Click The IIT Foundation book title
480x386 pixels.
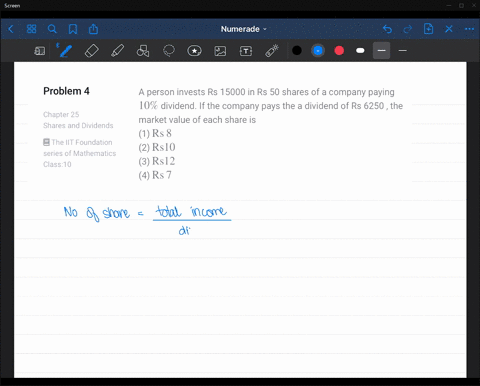80,148
